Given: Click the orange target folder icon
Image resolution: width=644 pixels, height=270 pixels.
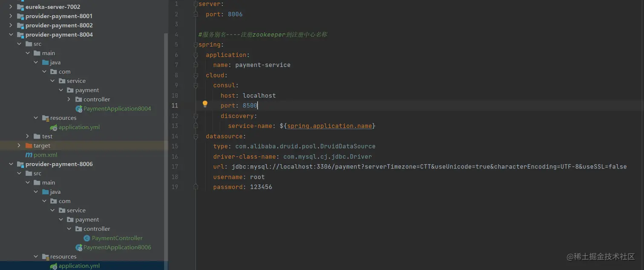Looking at the screenshot, I should click(x=29, y=146).
